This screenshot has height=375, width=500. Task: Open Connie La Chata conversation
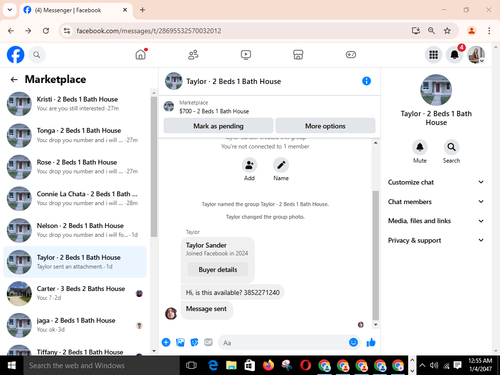[x=75, y=198]
